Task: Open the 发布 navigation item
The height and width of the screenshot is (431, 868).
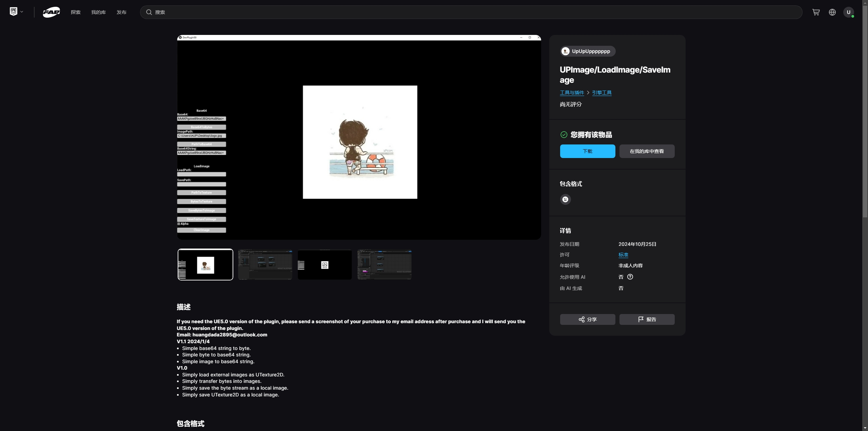Action: tap(121, 12)
